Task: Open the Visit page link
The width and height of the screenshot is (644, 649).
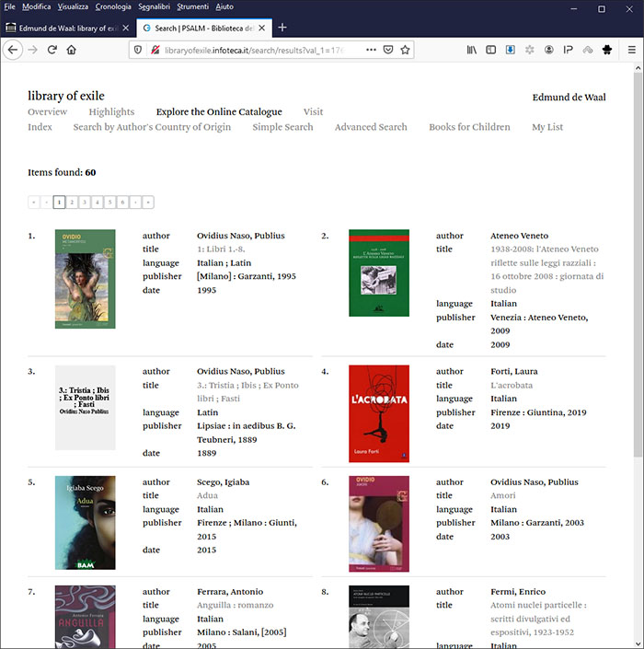Action: click(313, 111)
